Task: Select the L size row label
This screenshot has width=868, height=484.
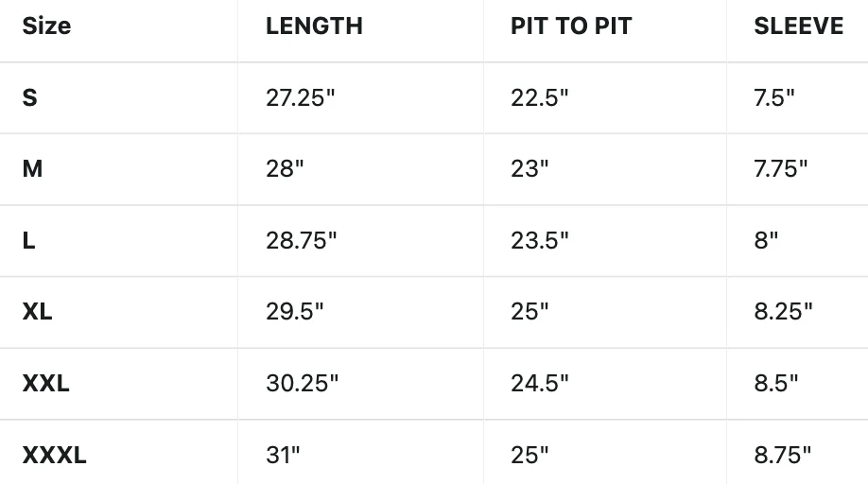Action: [x=28, y=241]
